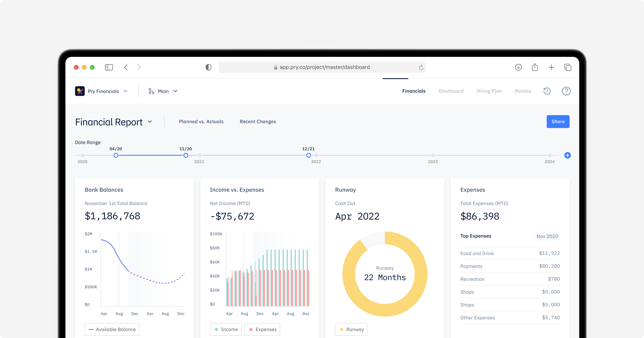Toggle the browser sidebar panel icon
Viewport: 644px width, 338px height.
click(x=109, y=67)
